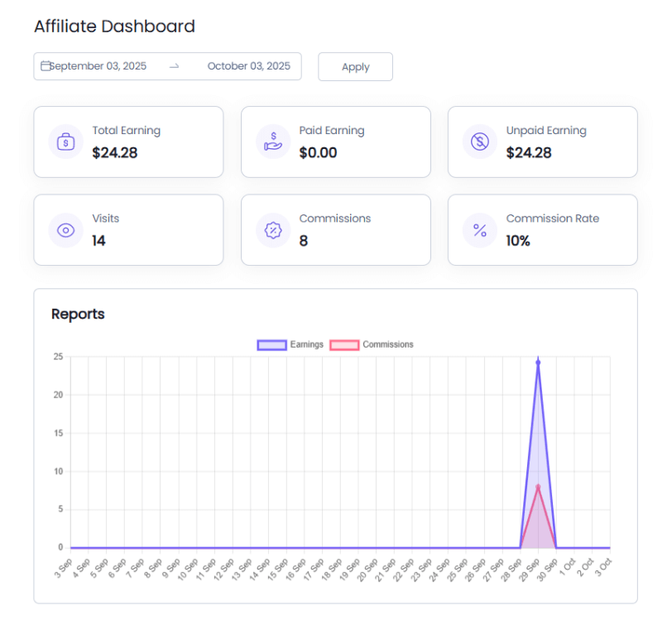Click the Earnings peak point on 29 Sep

[538, 363]
